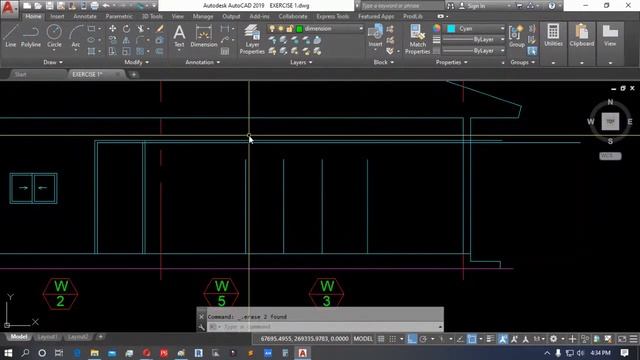The image size is (640, 360).
Task: Open the dimension layer dropdown
Action: [x=361, y=29]
